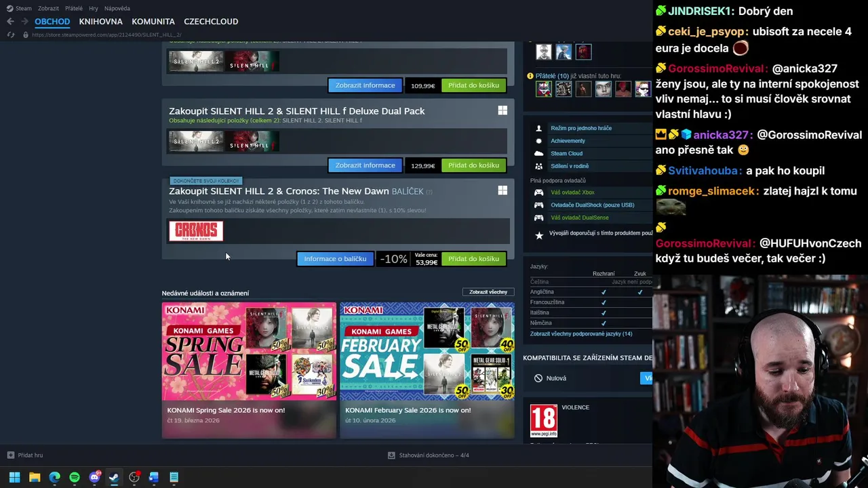
Task: Click the Achievementy gear icon
Action: (539, 141)
